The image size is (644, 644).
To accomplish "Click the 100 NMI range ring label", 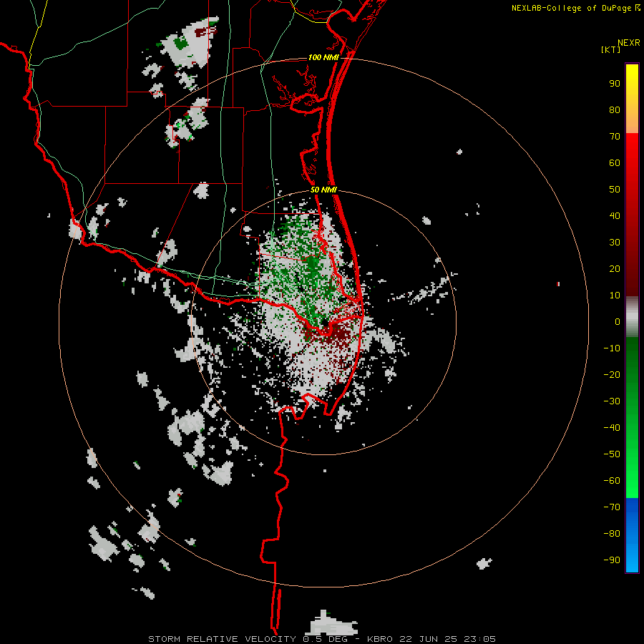I will coord(323,57).
